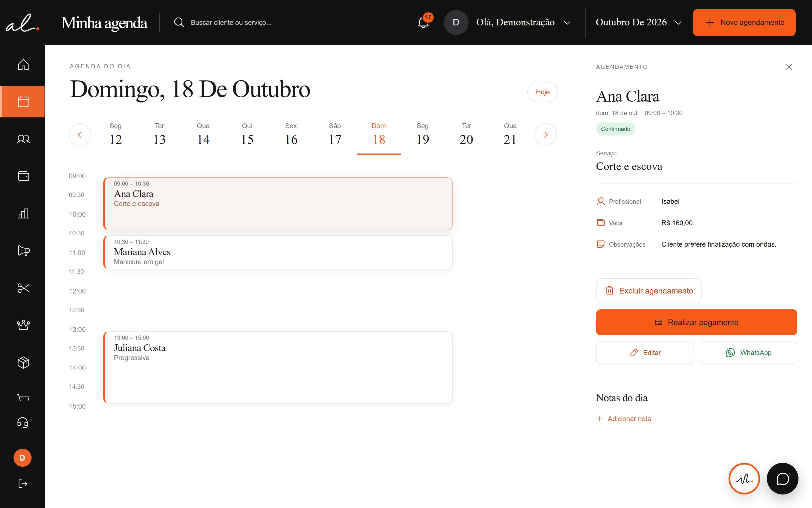
Task: Go to previous week with left arrow
Action: (80, 134)
